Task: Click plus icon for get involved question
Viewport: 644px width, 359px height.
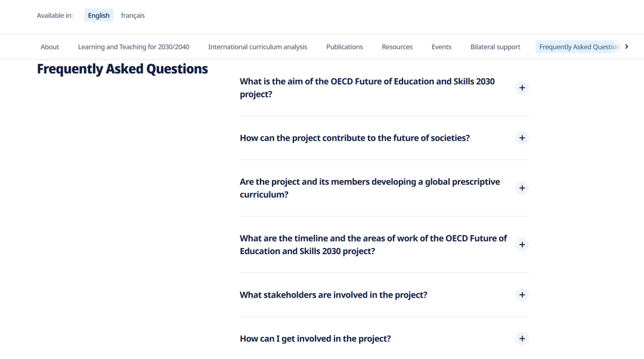Action: (x=522, y=339)
